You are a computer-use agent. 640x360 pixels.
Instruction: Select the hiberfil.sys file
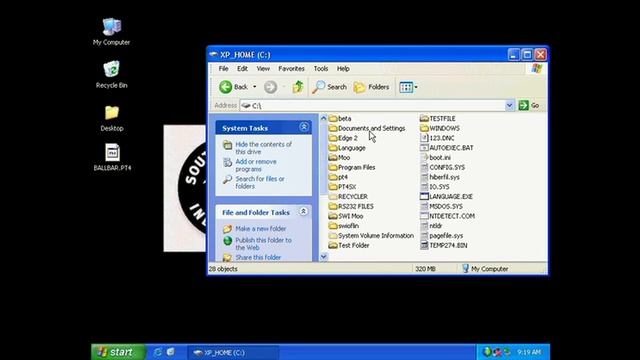click(440, 177)
